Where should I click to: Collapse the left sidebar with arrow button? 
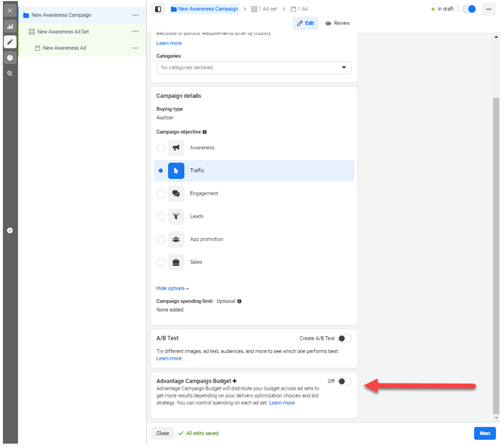10,231
